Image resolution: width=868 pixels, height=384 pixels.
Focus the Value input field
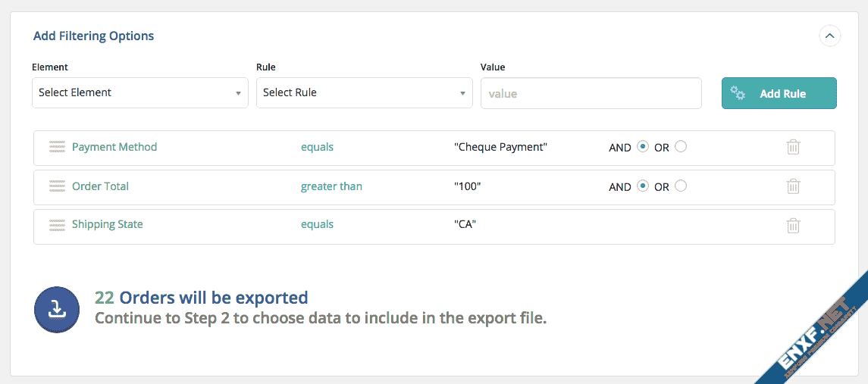[591, 93]
